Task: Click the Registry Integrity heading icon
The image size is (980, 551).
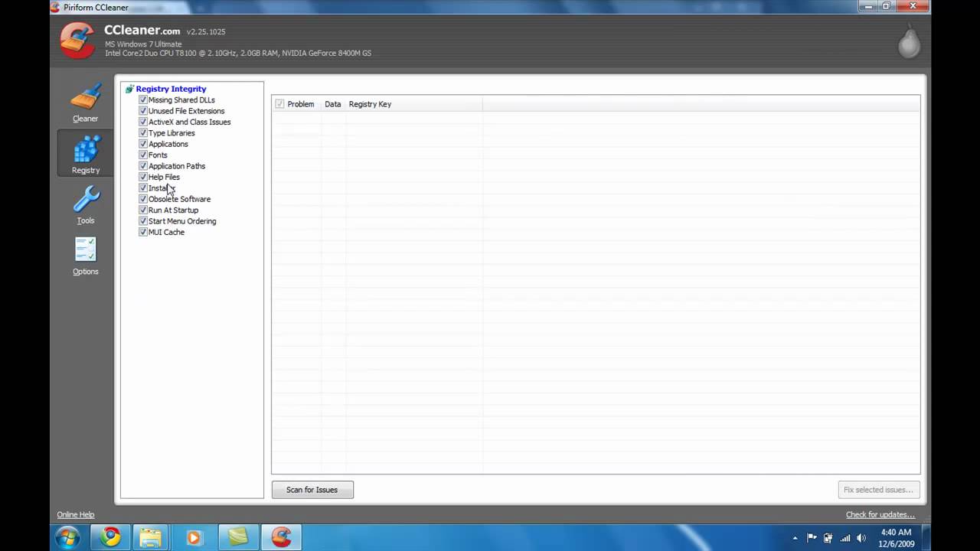Action: (129, 89)
